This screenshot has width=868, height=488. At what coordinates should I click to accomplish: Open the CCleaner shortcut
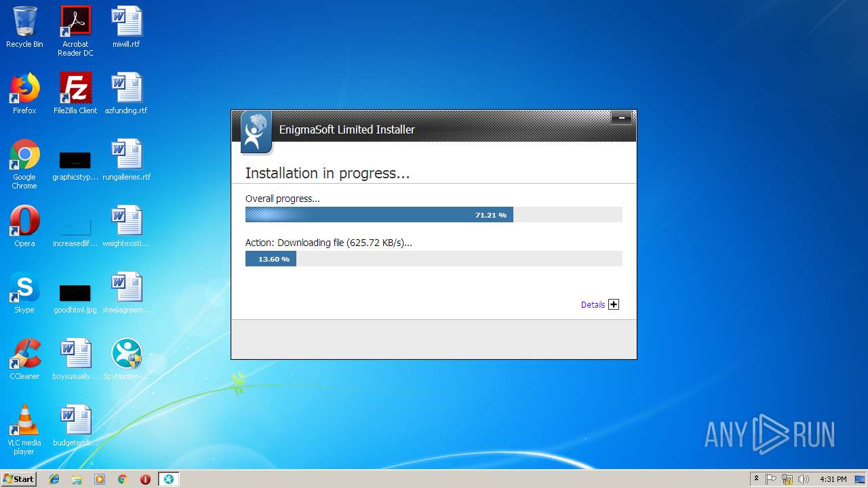click(x=24, y=359)
